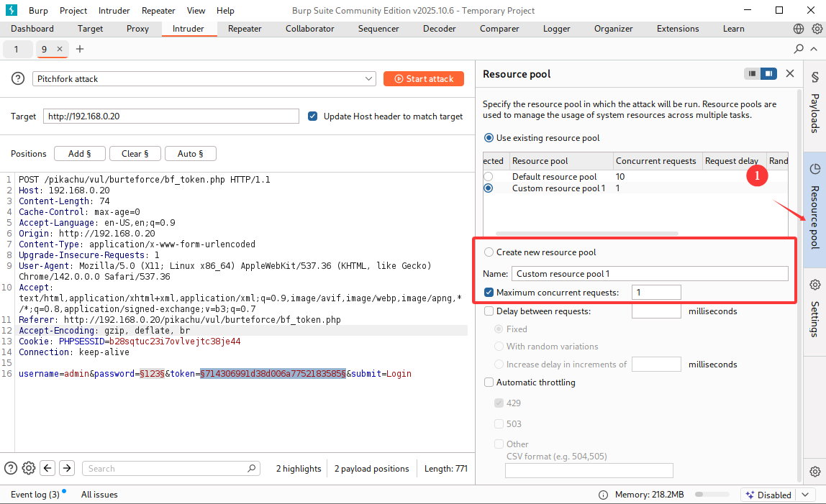
Task: Click the Concurrent requests column header
Action: [x=656, y=160]
